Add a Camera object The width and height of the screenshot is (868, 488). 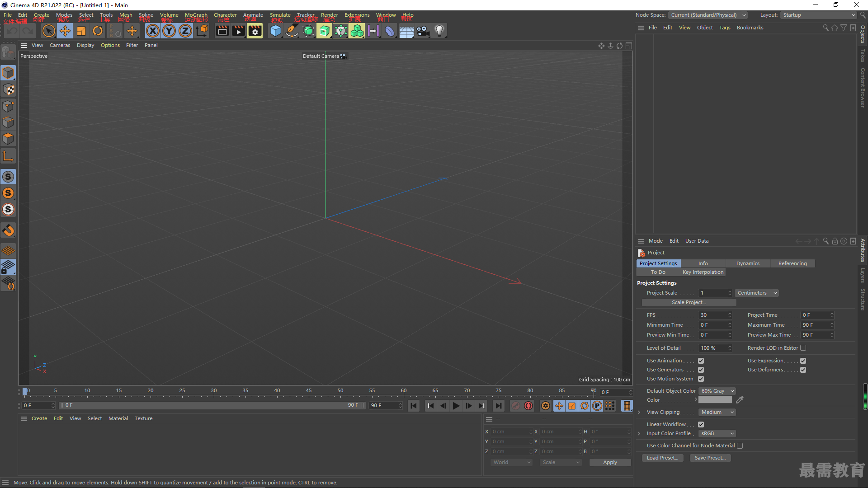[423, 31]
